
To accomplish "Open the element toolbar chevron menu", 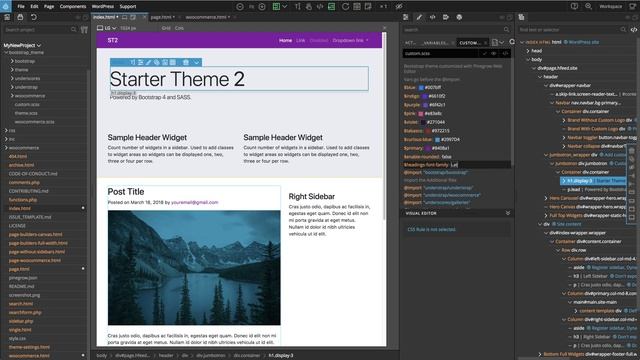I will [x=197, y=62].
